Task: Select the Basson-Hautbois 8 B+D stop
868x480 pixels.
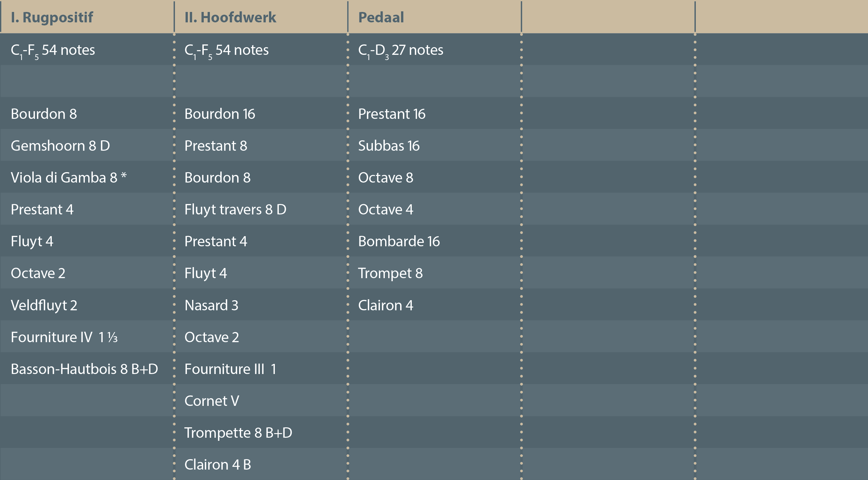Action: point(84,369)
